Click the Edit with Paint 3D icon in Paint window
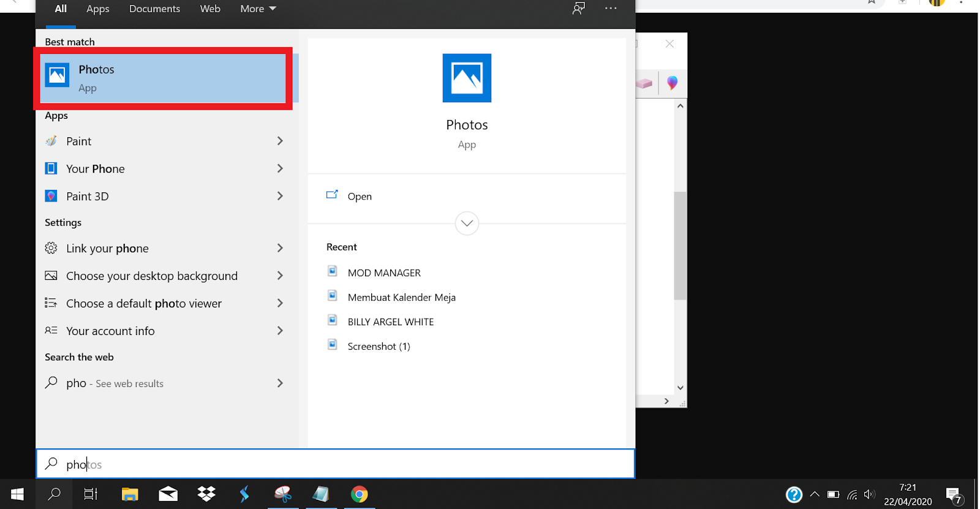 tap(673, 83)
